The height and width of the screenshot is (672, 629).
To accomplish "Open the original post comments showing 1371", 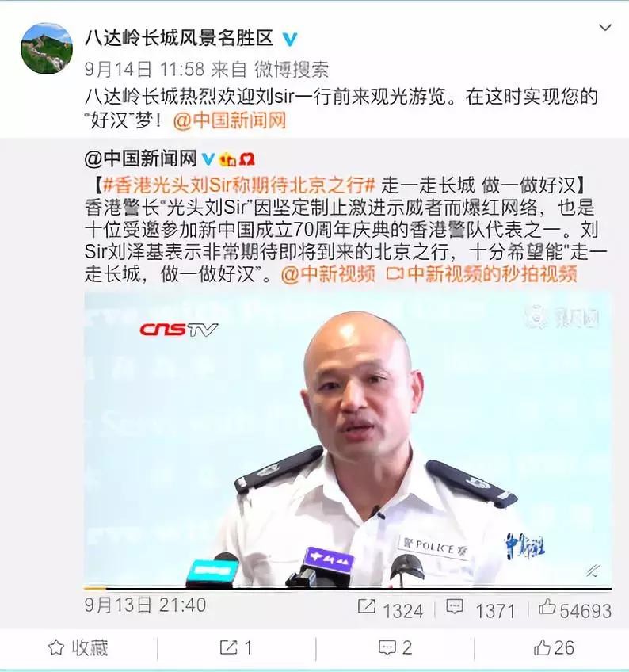I will coord(480,609).
